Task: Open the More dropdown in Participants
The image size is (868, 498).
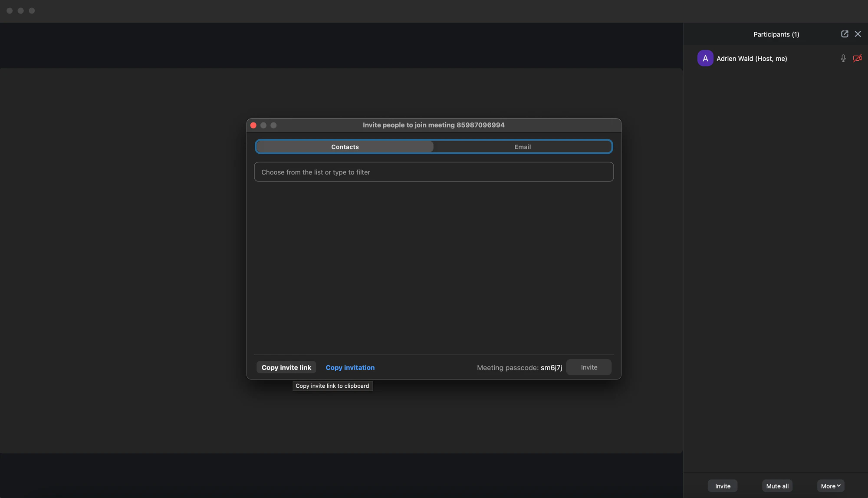Action: 831,486
